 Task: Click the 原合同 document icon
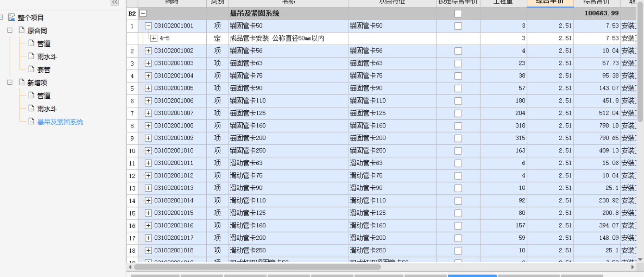pos(21,30)
